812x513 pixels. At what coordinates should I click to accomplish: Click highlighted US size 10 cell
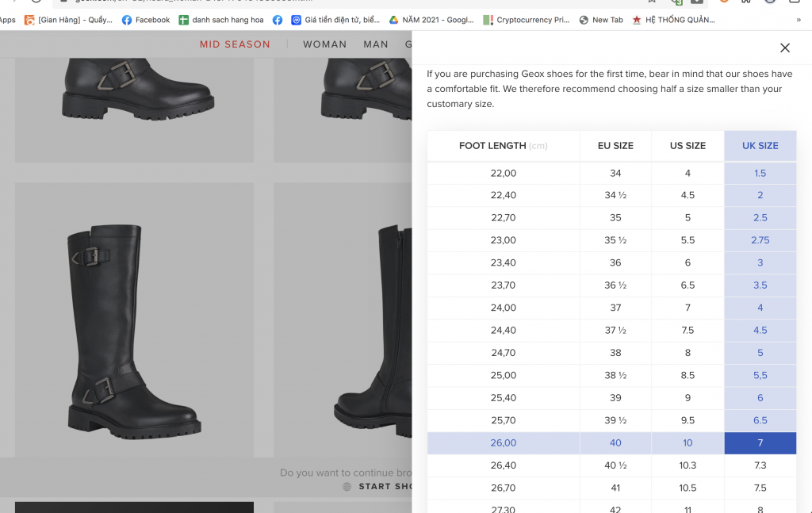pyautogui.click(x=688, y=443)
